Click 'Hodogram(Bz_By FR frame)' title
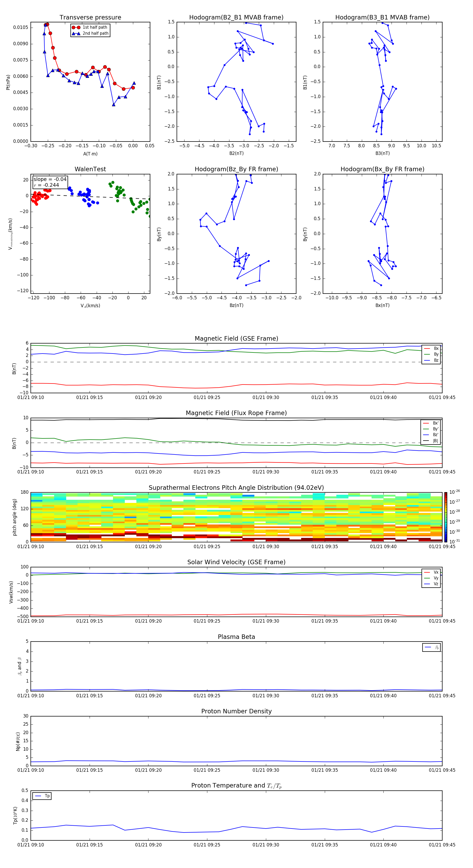The image size is (473, 868). click(236, 169)
